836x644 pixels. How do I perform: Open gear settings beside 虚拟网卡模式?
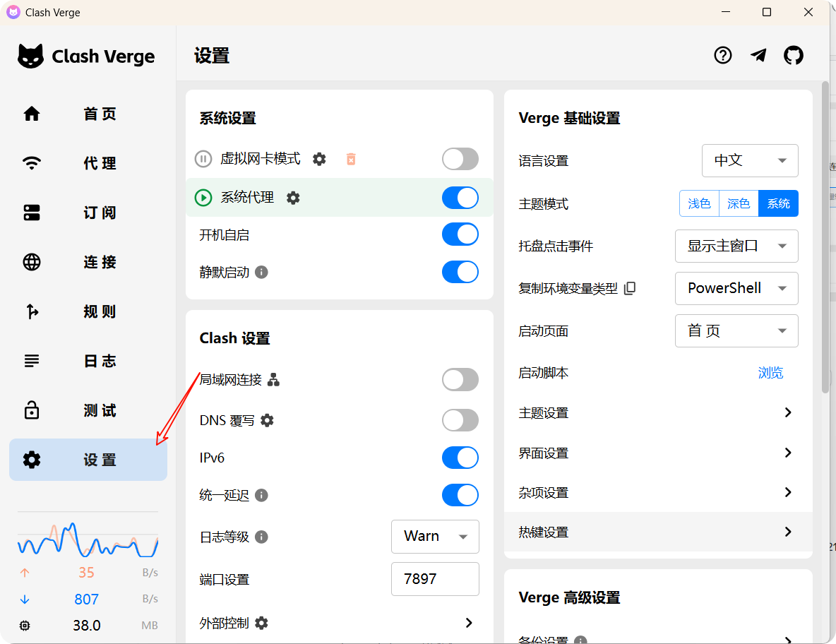click(319, 159)
